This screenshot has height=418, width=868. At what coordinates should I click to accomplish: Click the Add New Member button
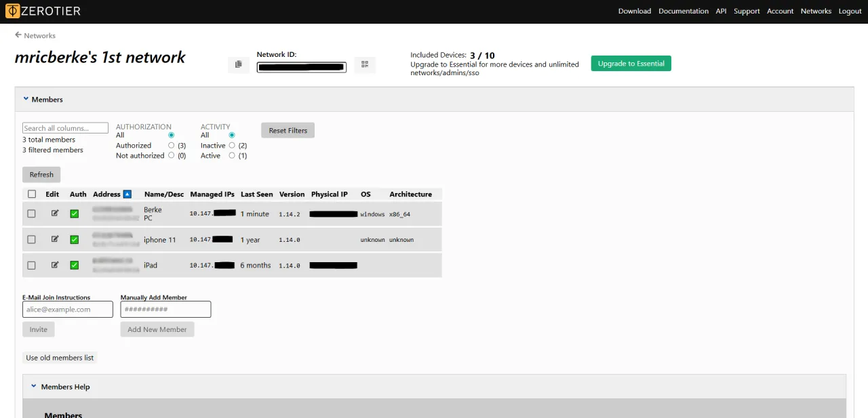[157, 329]
